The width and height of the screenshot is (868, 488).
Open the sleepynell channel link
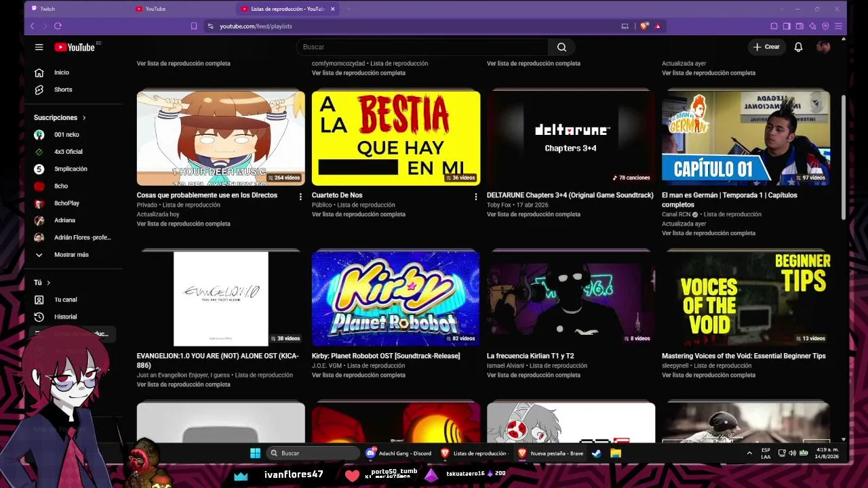coord(675,365)
